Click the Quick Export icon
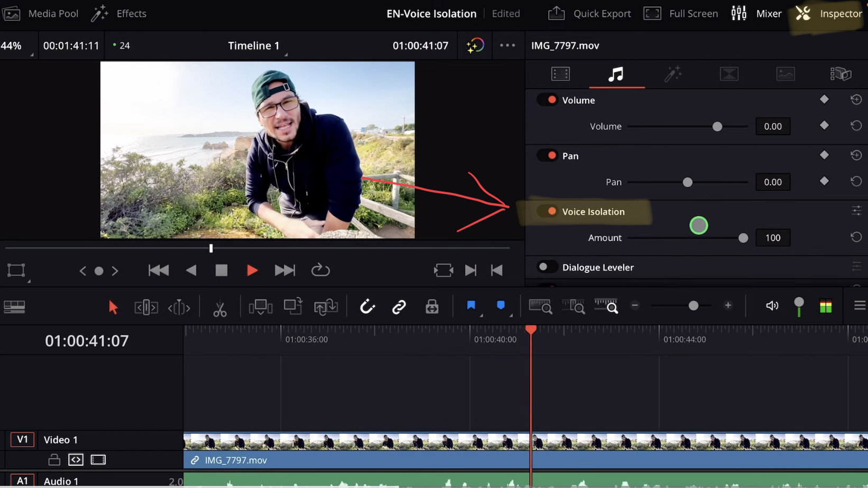Screen dimensions: 868x488 pyautogui.click(x=556, y=13)
